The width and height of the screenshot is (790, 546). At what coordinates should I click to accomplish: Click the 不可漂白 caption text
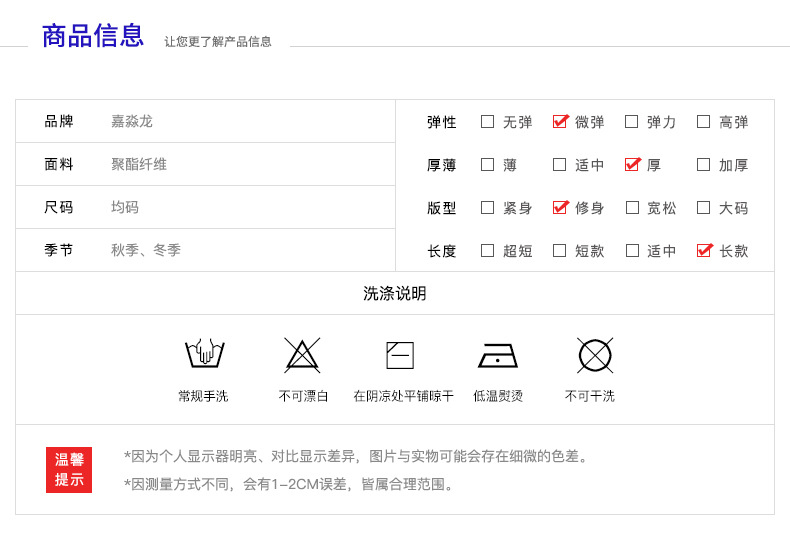coord(304,396)
